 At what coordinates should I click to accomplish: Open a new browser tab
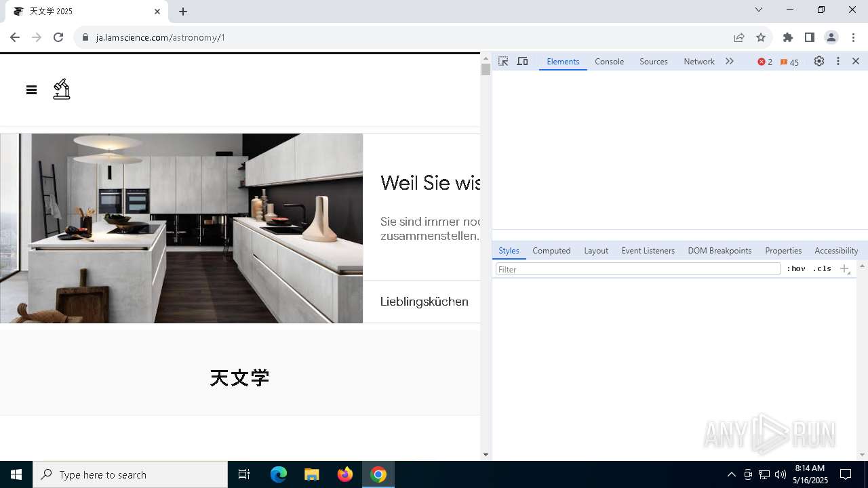(183, 12)
